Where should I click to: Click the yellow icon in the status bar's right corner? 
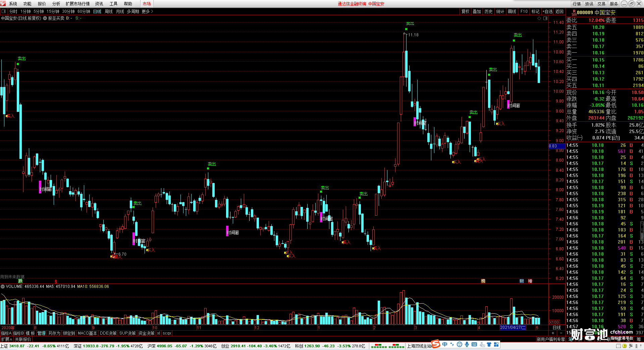625,346
